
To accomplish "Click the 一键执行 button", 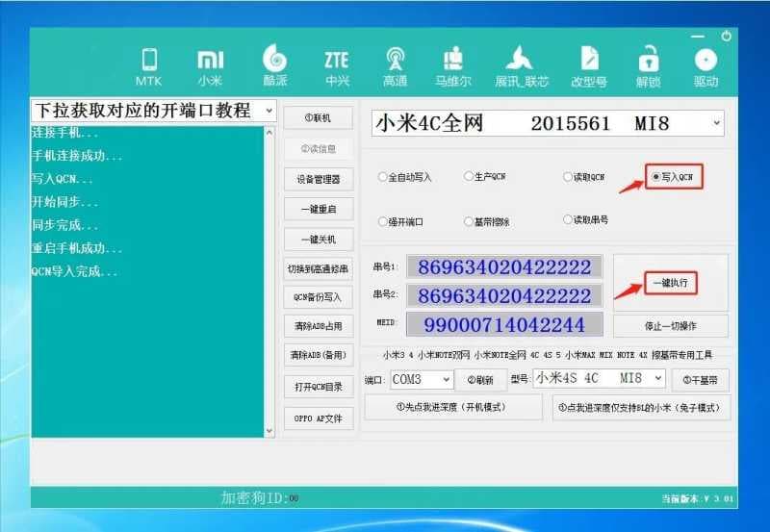I will click(x=670, y=283).
